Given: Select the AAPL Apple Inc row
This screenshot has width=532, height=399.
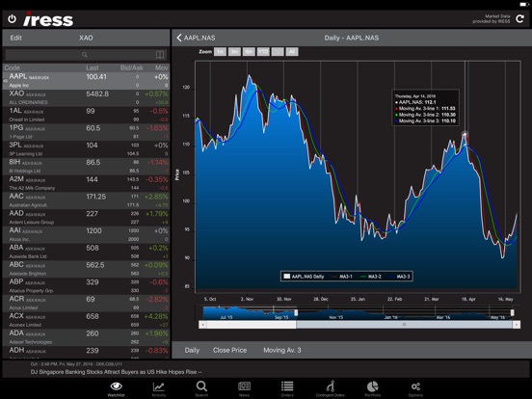Looking at the screenshot, I should [86, 81].
